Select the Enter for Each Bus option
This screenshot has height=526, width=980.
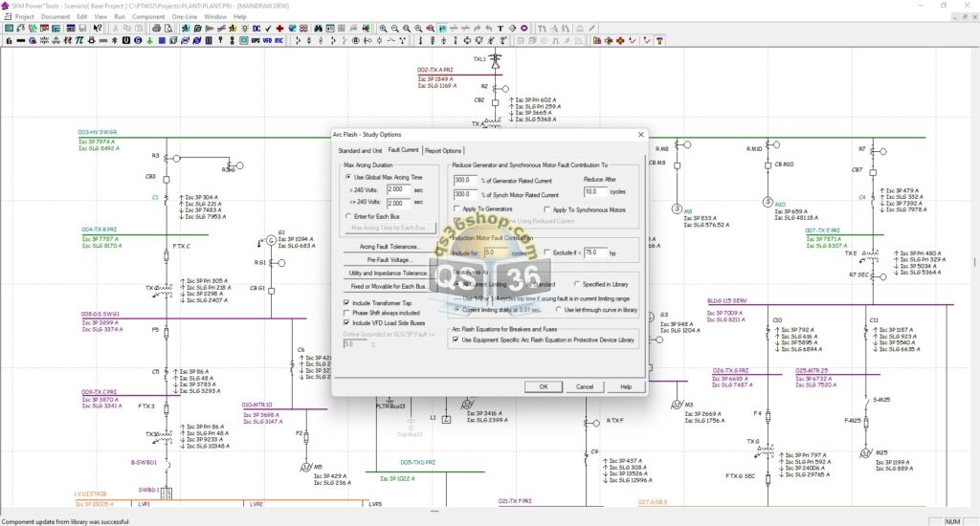(347, 216)
